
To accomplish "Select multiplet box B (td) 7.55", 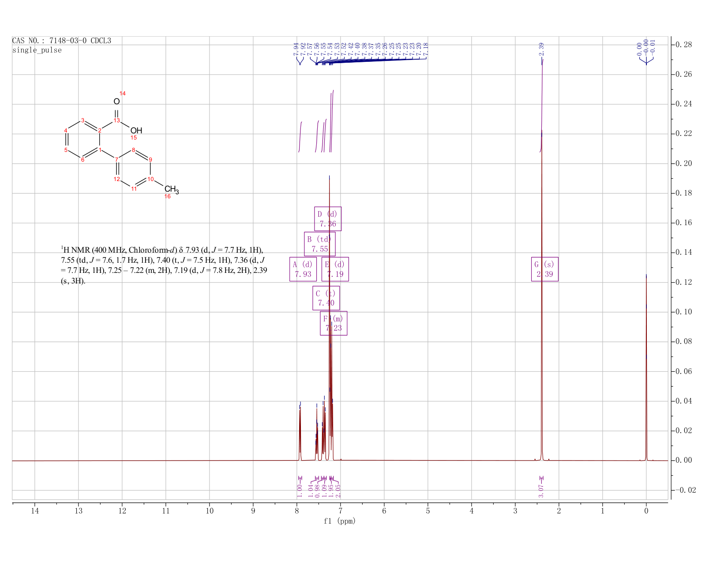I will (320, 244).
